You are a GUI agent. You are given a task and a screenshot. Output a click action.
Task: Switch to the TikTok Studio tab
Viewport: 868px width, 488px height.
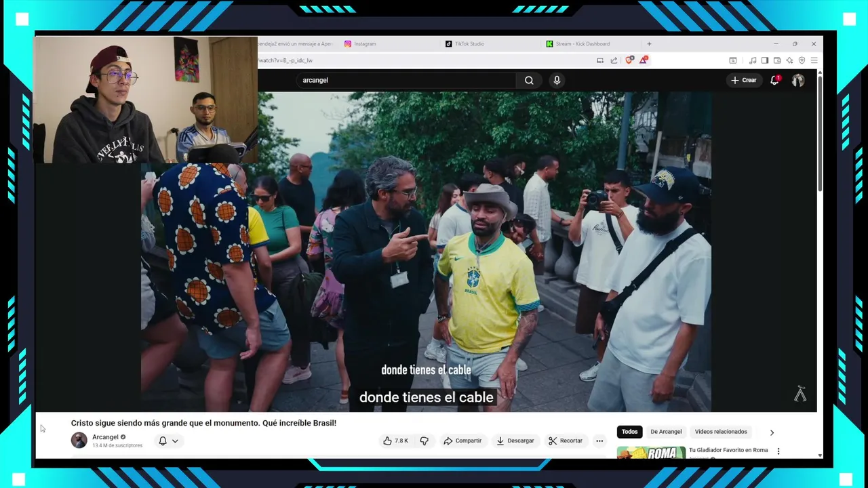(465, 44)
